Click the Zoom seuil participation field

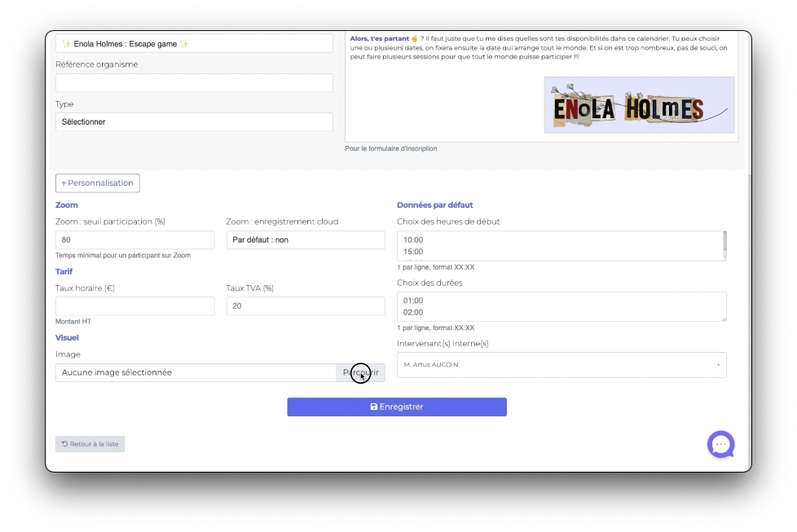[x=134, y=240]
